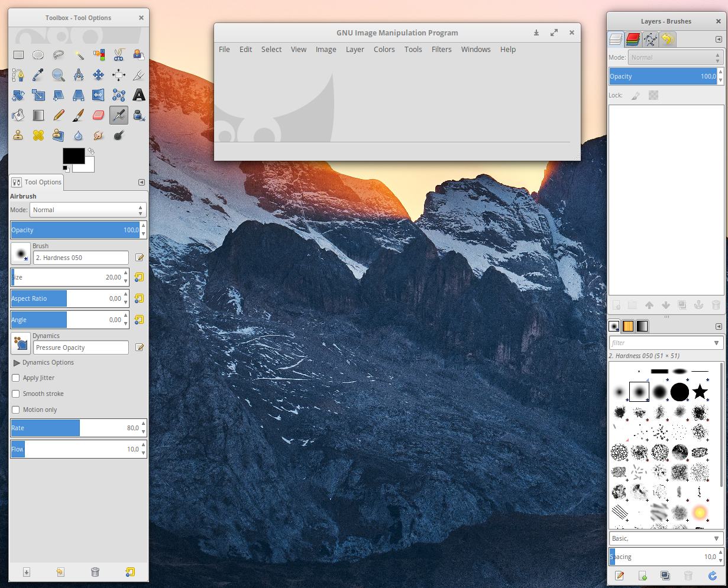Select the Eraser tool
The image size is (728, 588).
(98, 115)
